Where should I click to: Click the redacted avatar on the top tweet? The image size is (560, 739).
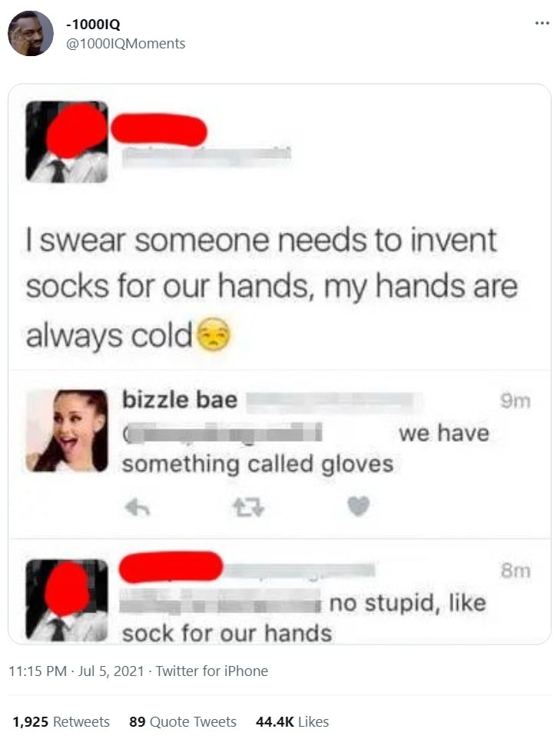pos(67,141)
